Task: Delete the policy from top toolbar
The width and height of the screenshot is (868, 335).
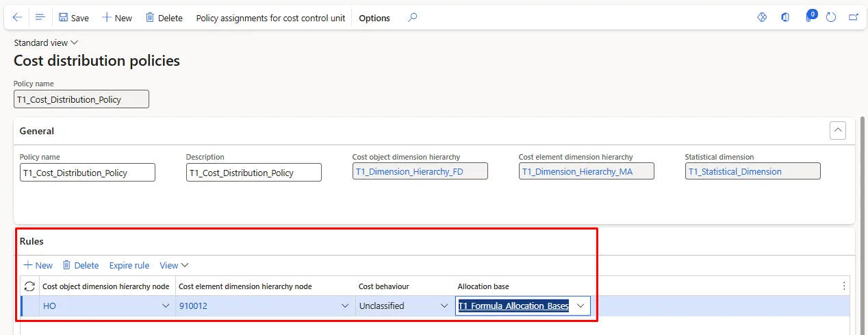Action: pyautogui.click(x=164, y=18)
